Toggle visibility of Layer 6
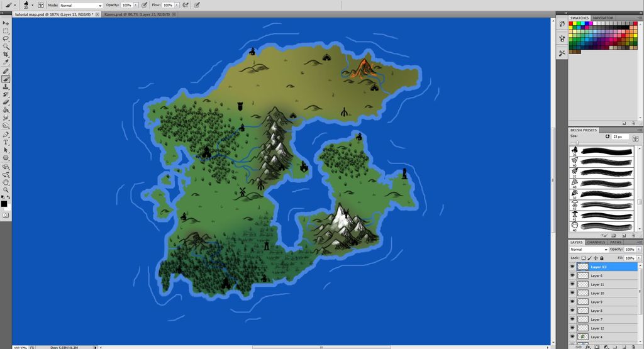The width and height of the screenshot is (644, 349). 572,275
